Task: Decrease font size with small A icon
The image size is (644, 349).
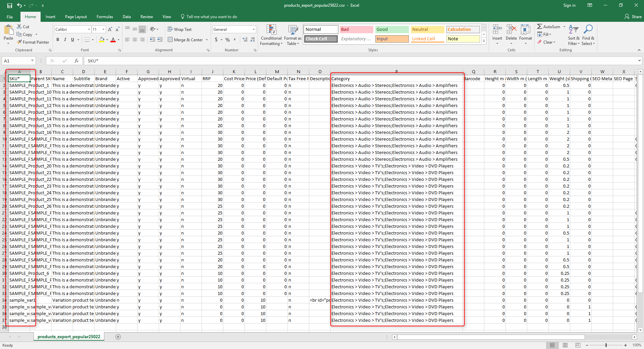Action: 117,30
